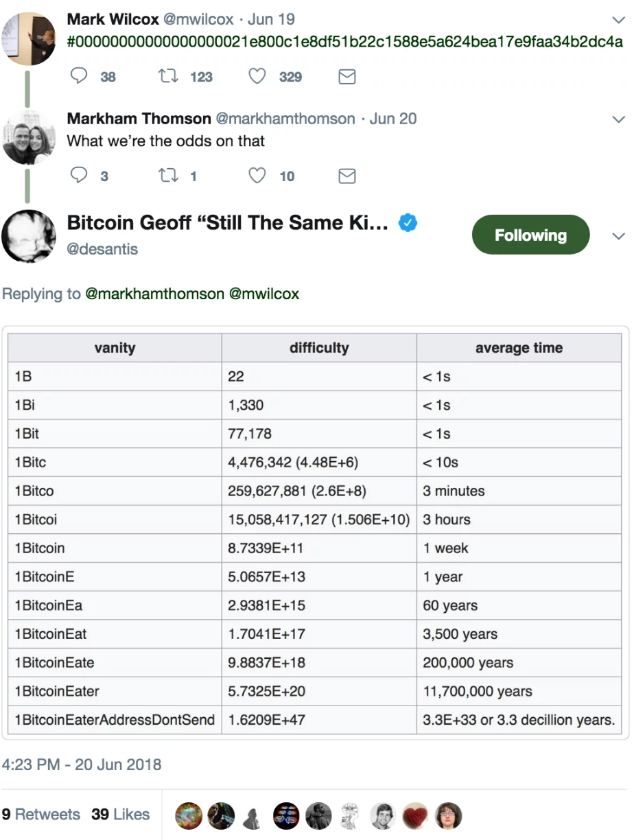Viewport: 634px width, 840px height.
Task: Open the @markhamthomson mention link
Action: pyautogui.click(x=154, y=294)
